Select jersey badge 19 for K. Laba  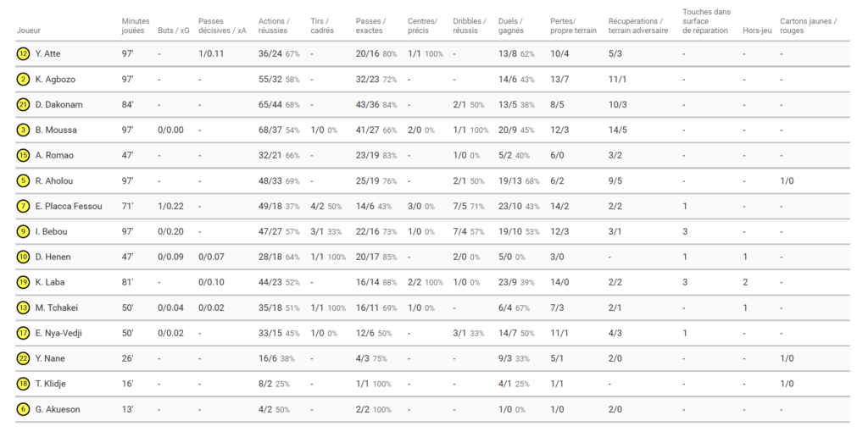(x=23, y=282)
